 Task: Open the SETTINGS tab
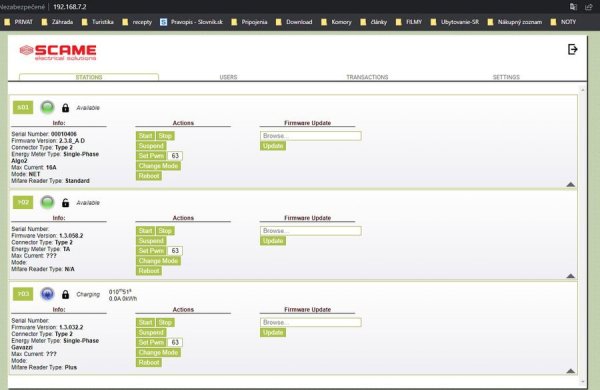506,77
